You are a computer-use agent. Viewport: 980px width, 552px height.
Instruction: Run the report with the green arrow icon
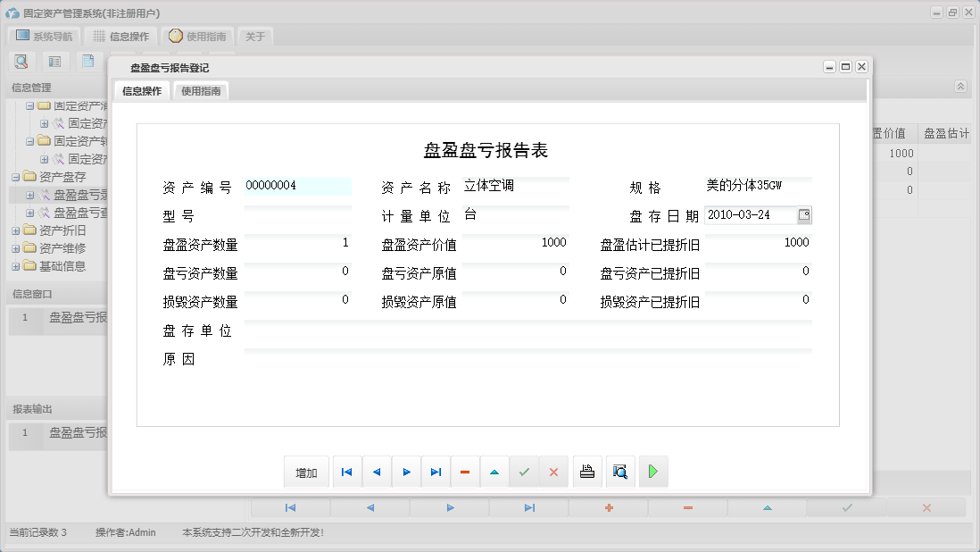(x=652, y=471)
